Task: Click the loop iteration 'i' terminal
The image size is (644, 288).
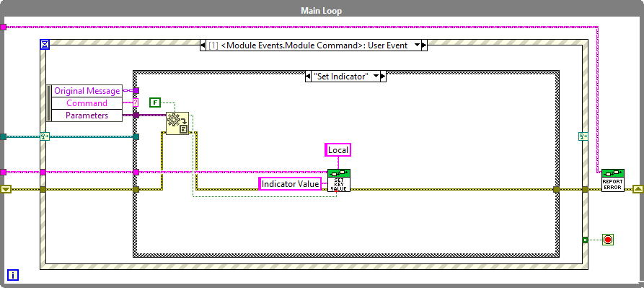Action: (13, 275)
